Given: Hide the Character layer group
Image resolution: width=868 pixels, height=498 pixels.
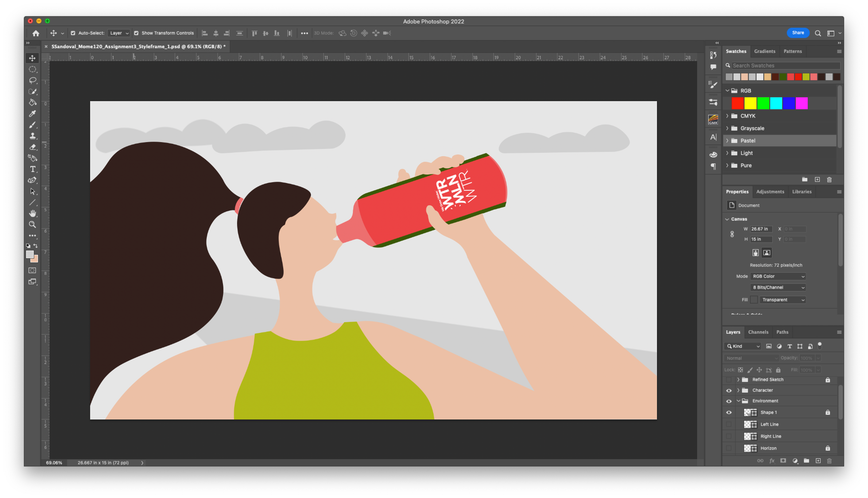Looking at the screenshot, I should [729, 390].
